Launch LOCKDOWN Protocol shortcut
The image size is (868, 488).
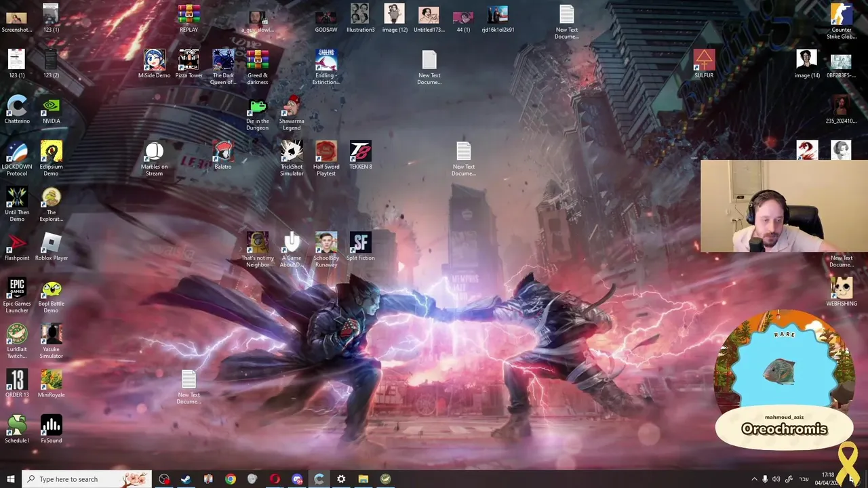[17, 159]
